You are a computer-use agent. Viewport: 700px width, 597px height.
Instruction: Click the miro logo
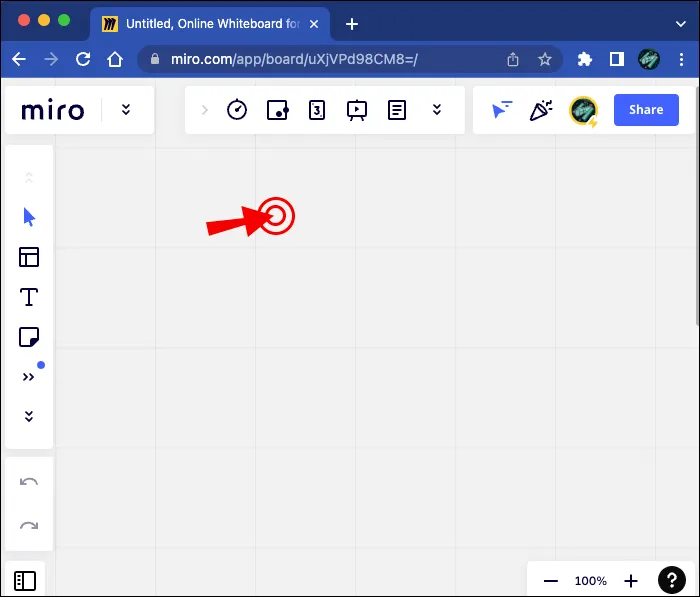click(x=53, y=110)
